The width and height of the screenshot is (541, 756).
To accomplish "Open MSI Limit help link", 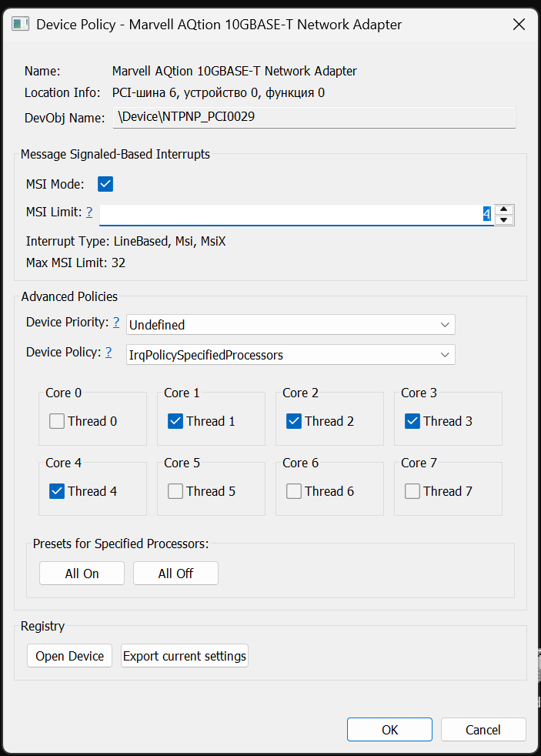I will pos(89,212).
